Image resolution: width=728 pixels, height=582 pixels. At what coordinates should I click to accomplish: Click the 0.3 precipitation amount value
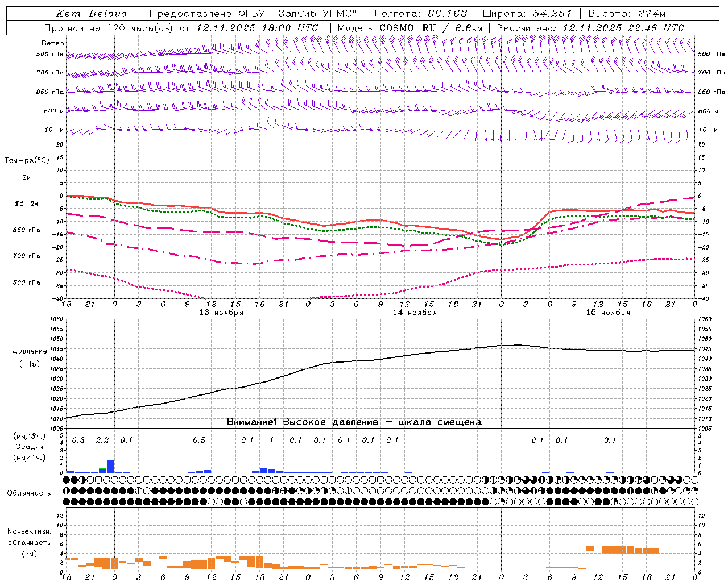tap(78, 440)
